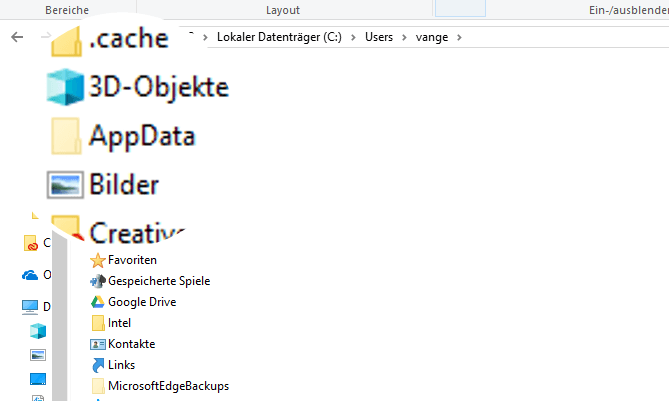Open Creative Cloud Files in navigation pane

tap(31, 243)
